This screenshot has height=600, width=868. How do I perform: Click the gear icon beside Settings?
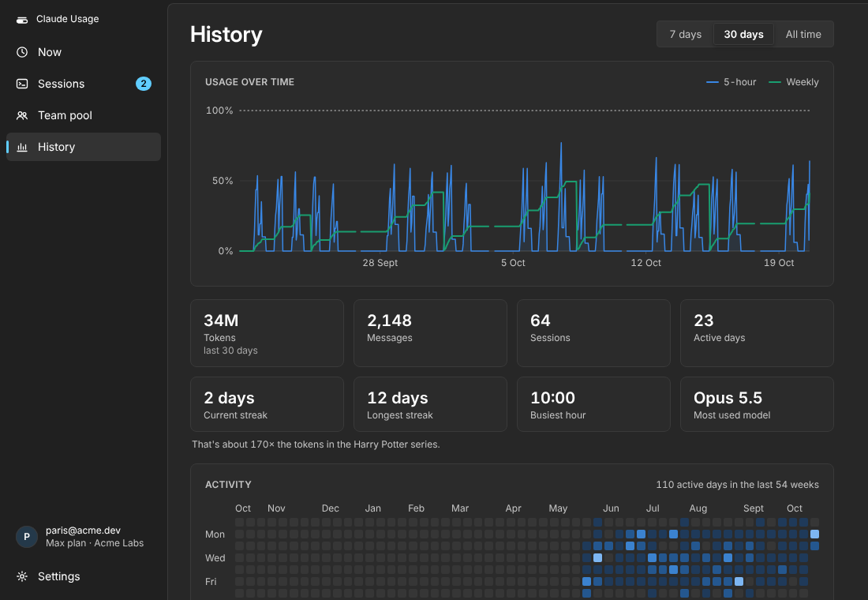[22, 576]
